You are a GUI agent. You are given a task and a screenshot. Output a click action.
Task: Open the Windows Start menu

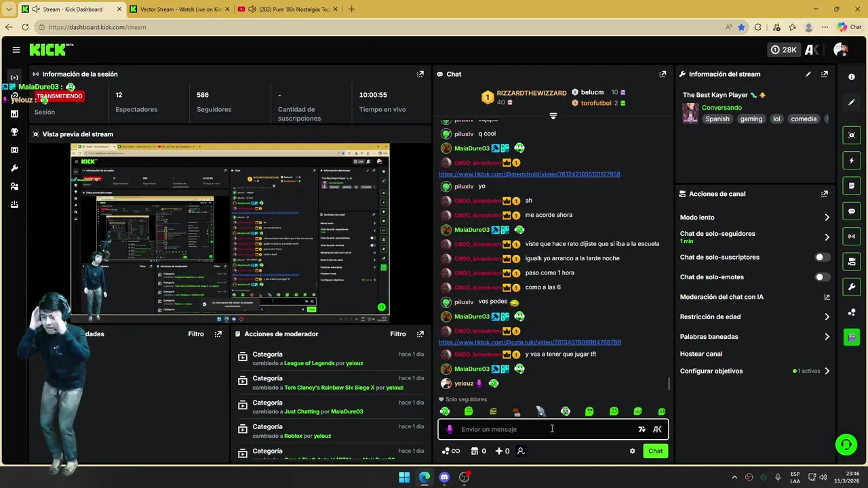click(x=404, y=477)
